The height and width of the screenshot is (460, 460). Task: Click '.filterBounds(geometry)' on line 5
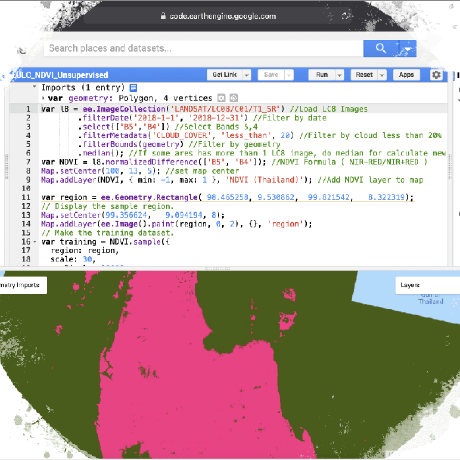[x=131, y=144]
